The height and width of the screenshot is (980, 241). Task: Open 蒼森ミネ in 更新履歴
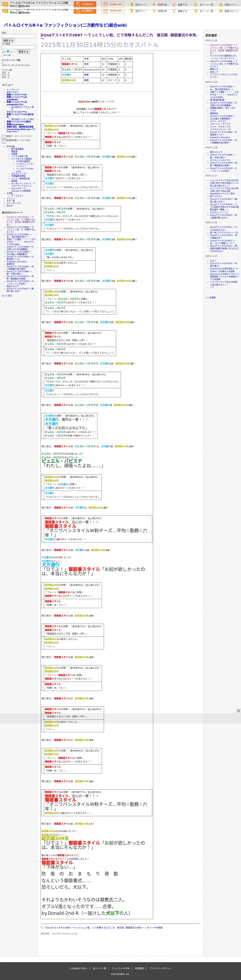[214, 69]
